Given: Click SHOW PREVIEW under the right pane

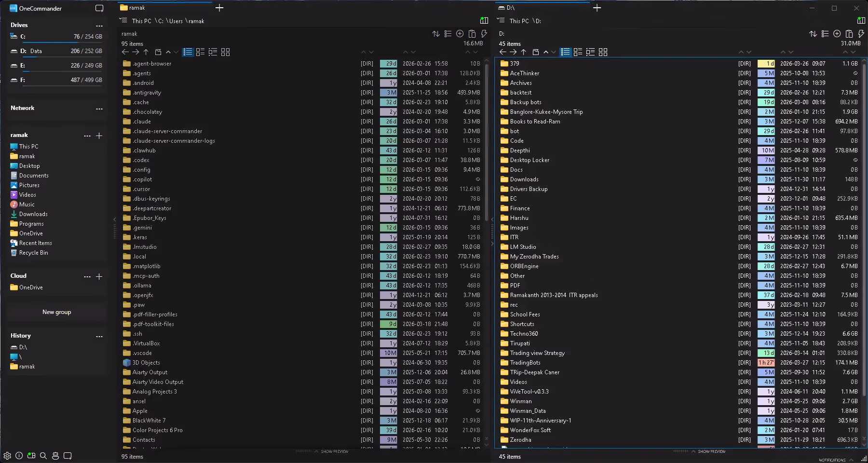Looking at the screenshot, I should click(711, 451).
